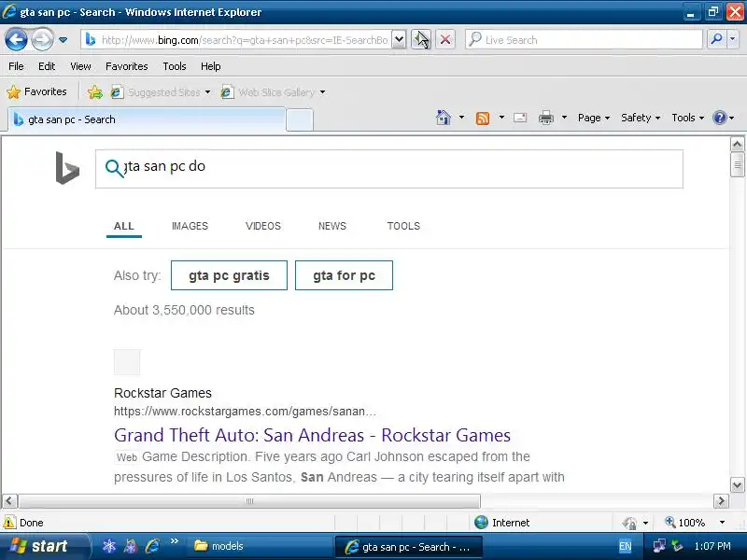Click the Internet security zone indicator

502,523
